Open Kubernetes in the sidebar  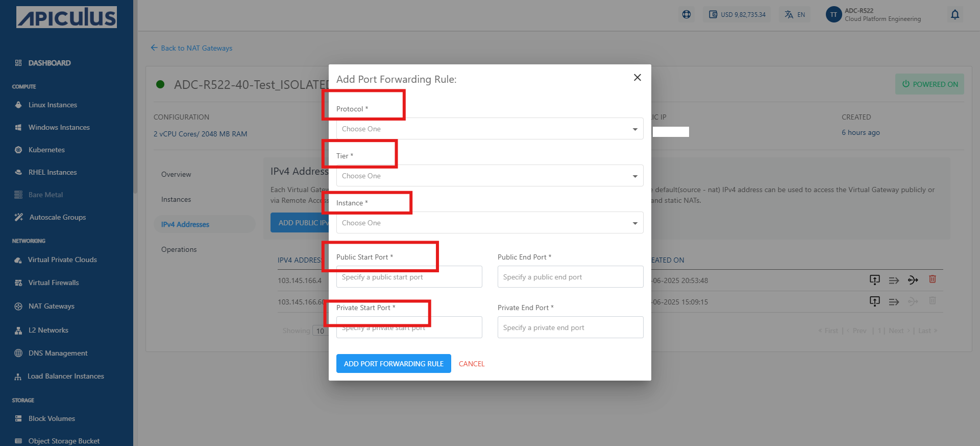tap(46, 150)
